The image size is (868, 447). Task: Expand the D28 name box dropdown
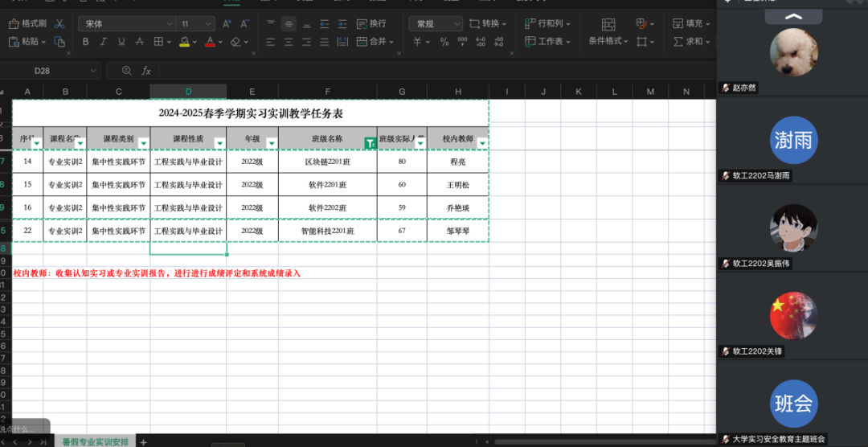coord(93,71)
